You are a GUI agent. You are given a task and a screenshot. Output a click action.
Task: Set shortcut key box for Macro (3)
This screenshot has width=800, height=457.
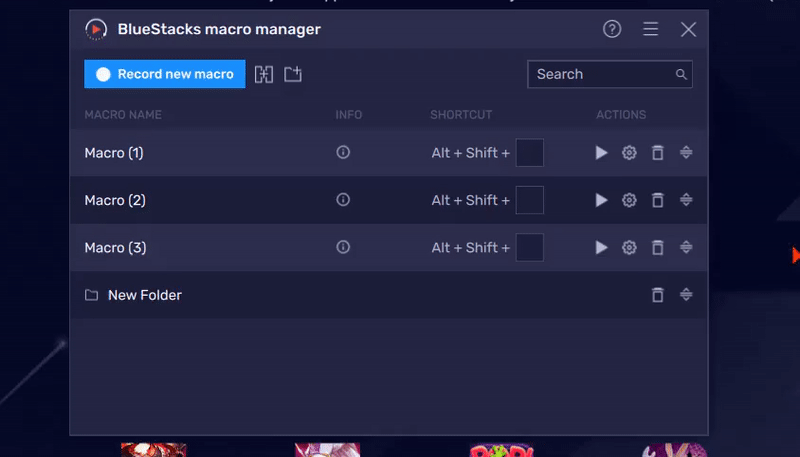[530, 247]
